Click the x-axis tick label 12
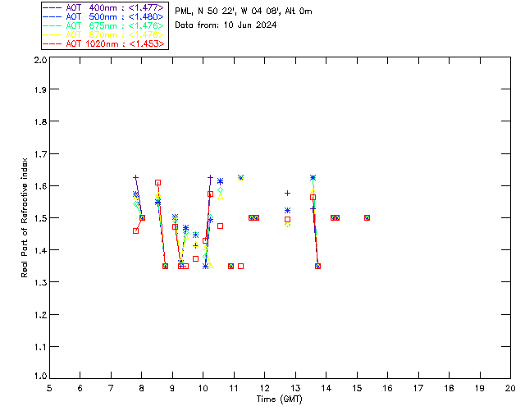Image resolution: width=525 pixels, height=420 pixels. point(264,388)
